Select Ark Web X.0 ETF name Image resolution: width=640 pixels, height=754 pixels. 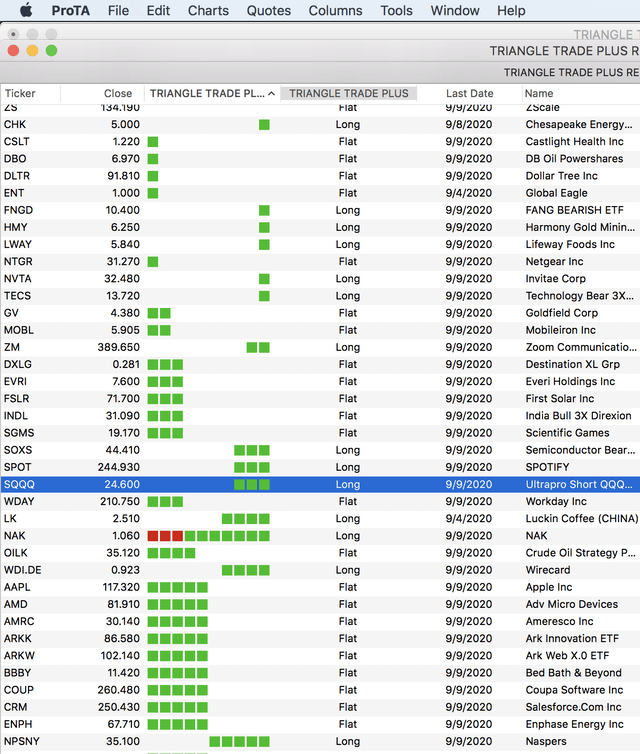coord(567,656)
